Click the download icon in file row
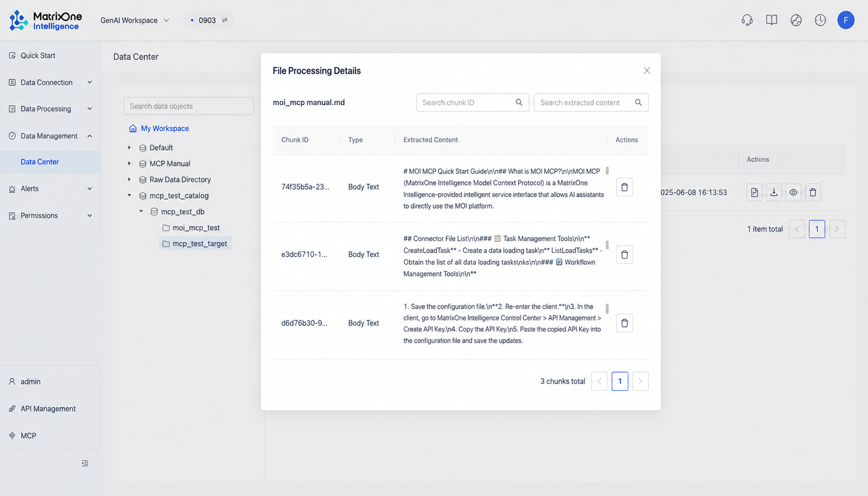This screenshot has height=496, width=868. [774, 193]
